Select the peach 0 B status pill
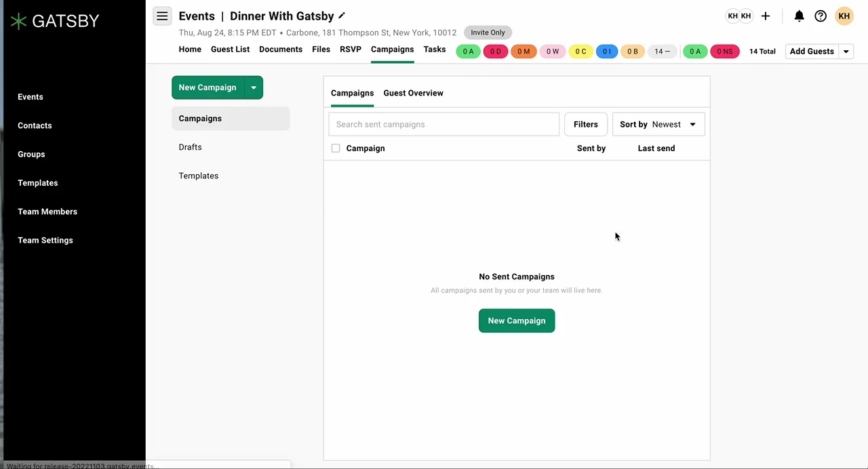This screenshot has height=469, width=868. (633, 52)
